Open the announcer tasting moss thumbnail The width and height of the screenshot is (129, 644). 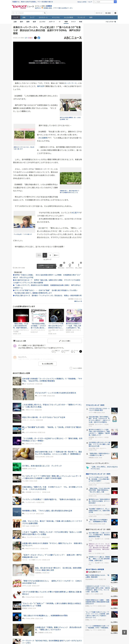(24, 222)
